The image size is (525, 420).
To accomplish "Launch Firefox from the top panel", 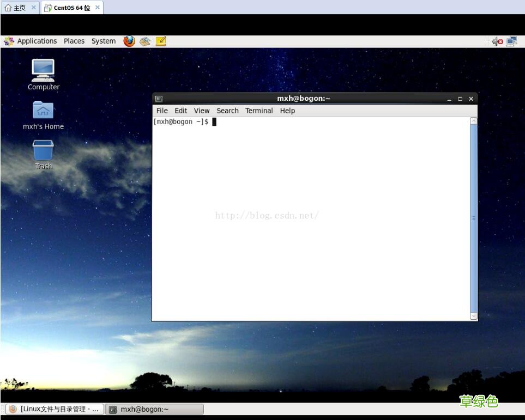I will coord(129,41).
